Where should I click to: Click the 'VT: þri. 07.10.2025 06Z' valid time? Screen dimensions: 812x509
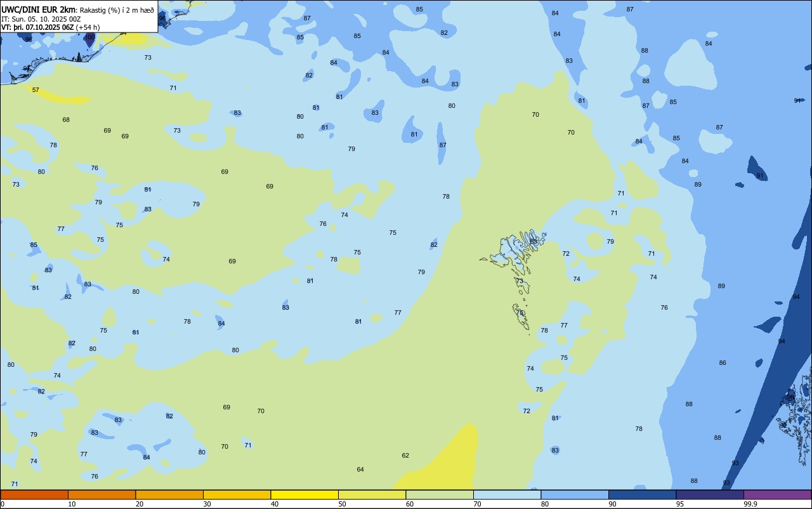point(37,27)
